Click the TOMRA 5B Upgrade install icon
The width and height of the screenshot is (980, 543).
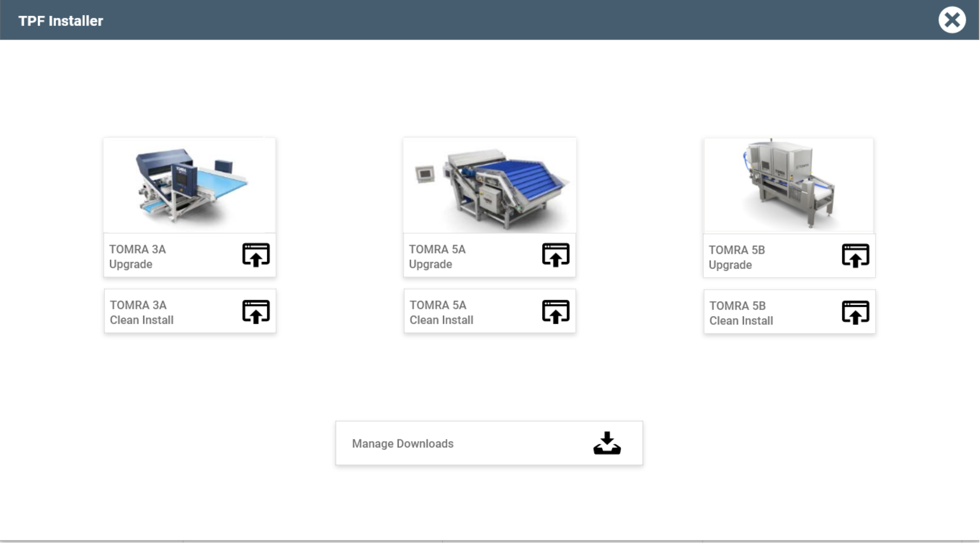click(855, 256)
